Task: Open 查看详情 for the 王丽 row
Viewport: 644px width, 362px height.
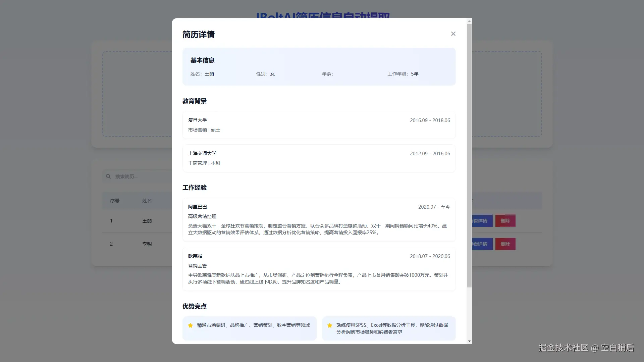Action: tap(482, 221)
